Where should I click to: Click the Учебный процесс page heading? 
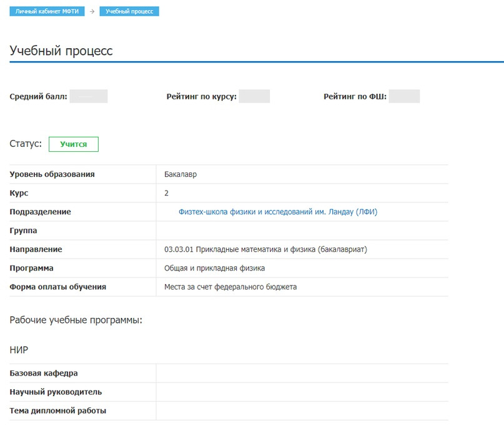[x=61, y=51]
